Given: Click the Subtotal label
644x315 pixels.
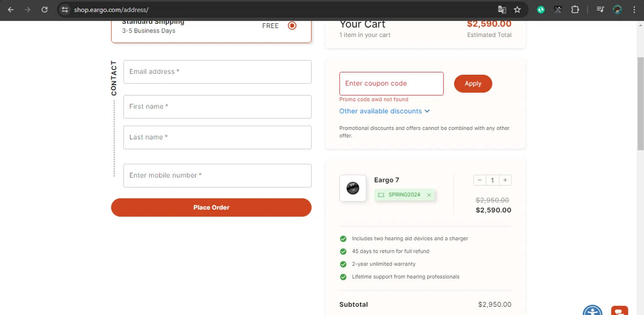Looking at the screenshot, I should 353,304.
